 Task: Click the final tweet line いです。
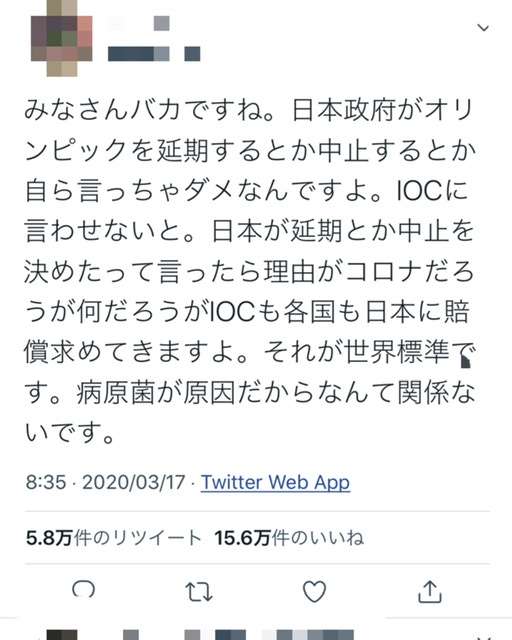[69, 433]
